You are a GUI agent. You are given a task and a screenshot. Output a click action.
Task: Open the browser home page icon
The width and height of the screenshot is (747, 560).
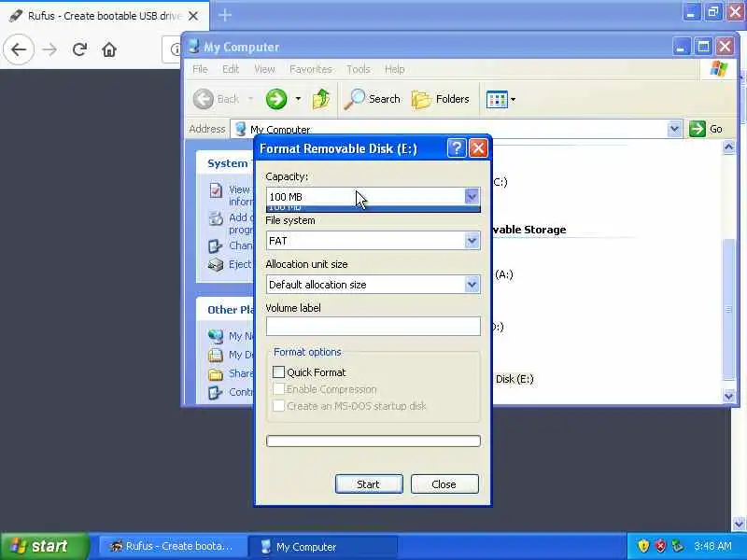(109, 49)
